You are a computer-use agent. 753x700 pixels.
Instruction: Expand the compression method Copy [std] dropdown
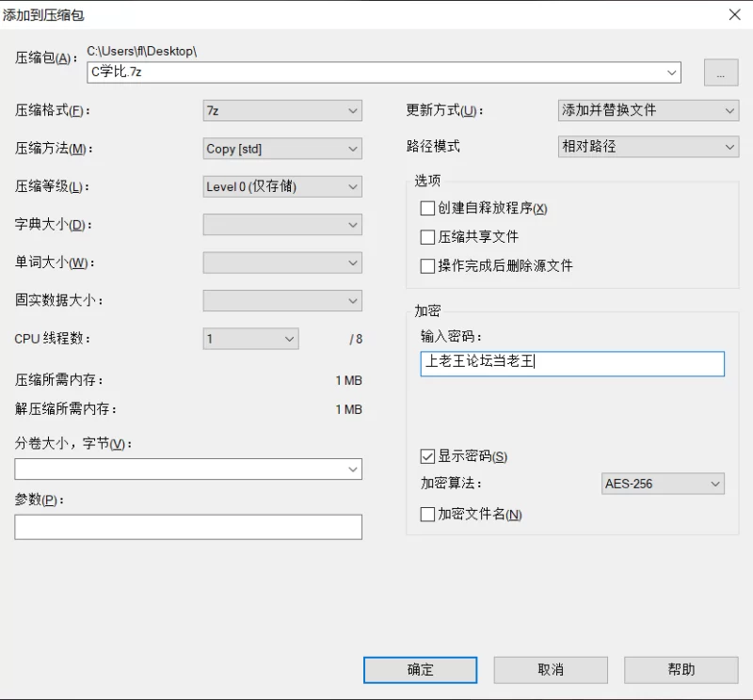coord(282,149)
